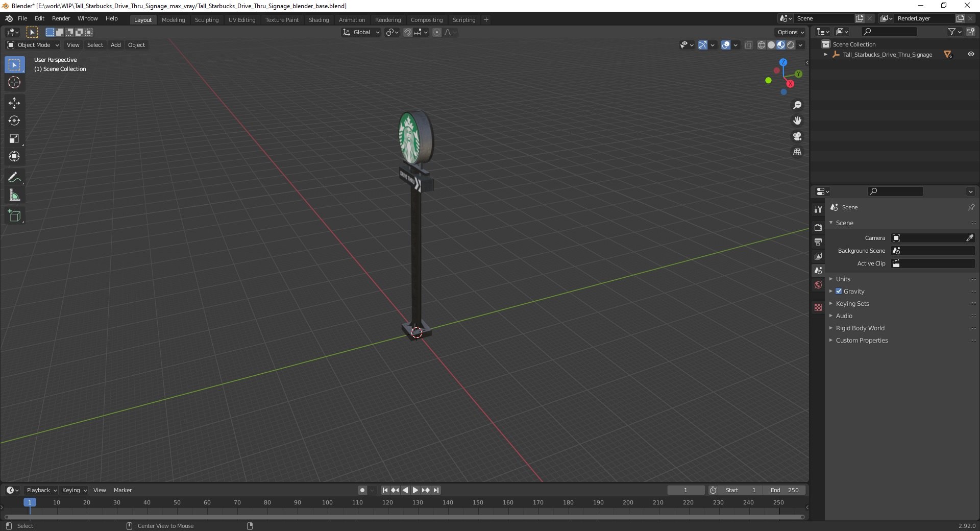The width and height of the screenshot is (980, 531).
Task: Toggle the Gravity checkbox
Action: pos(839,291)
